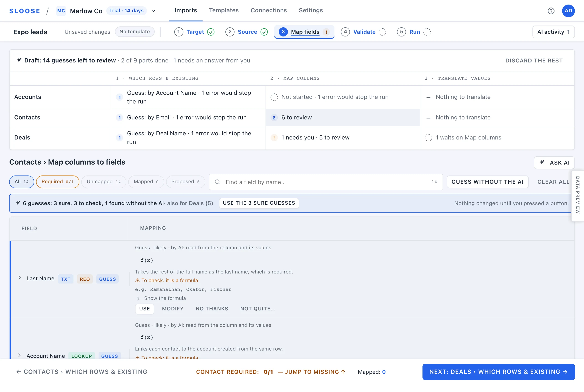The image size is (584, 392).
Task: Click GUESS WITHOUT THE AI
Action: (488, 182)
